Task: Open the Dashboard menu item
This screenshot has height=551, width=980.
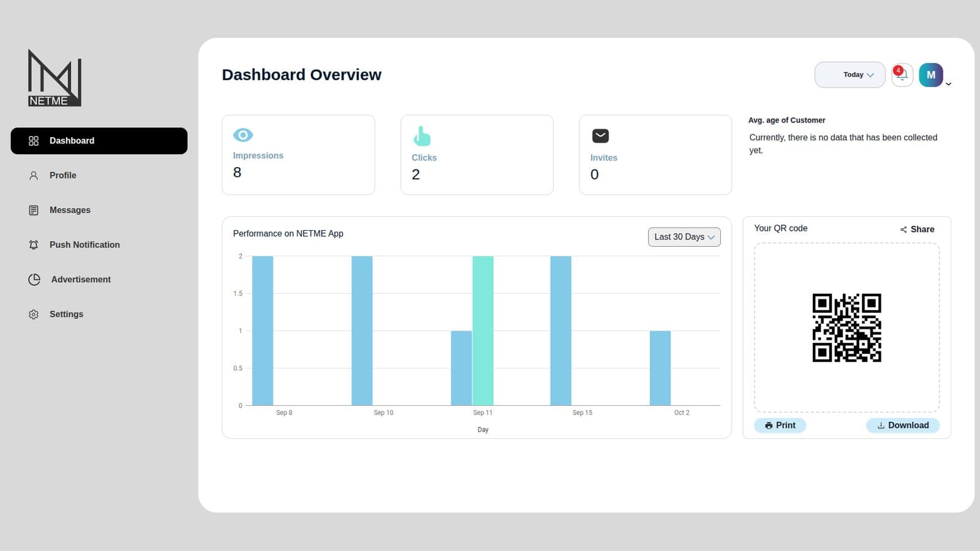Action: (x=99, y=141)
